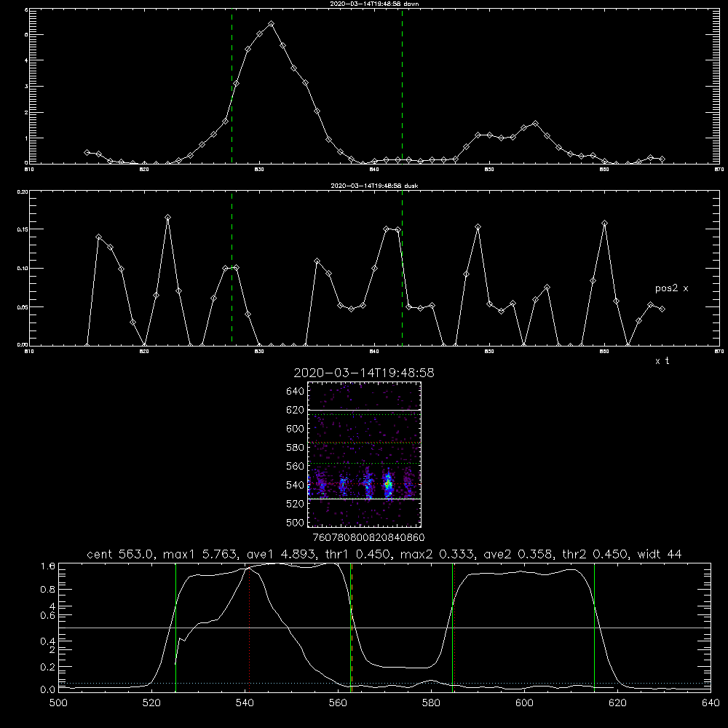The width and height of the screenshot is (728, 728).
Task: Click the orange dashed center line near 563
Action: click(352, 628)
